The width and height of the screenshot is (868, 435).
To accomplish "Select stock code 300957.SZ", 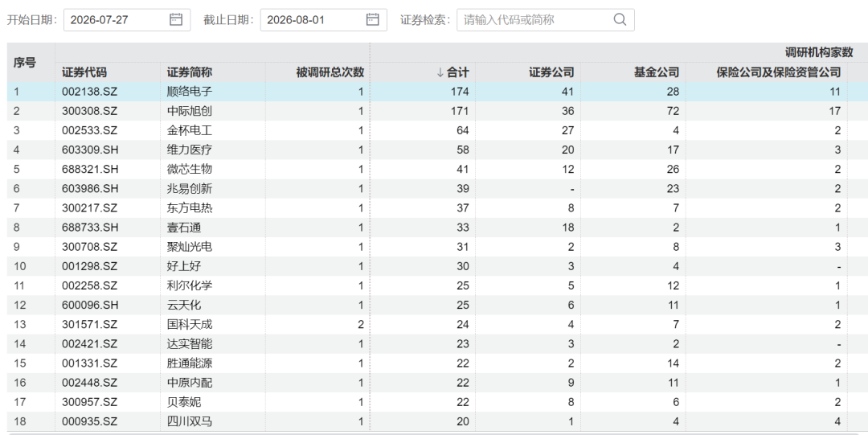I will coord(90,402).
